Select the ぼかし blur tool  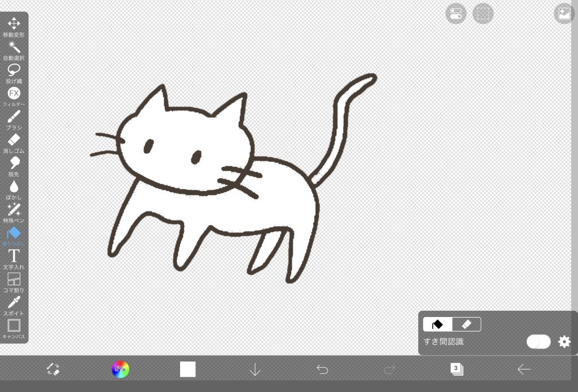pyautogui.click(x=14, y=189)
